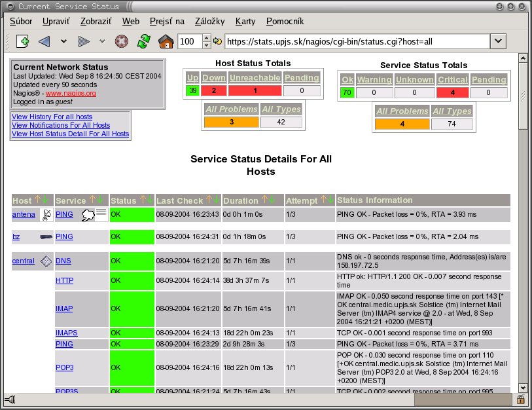Open a new tab with the plus icon
Viewport: 532px width, 410px height.
[23, 41]
